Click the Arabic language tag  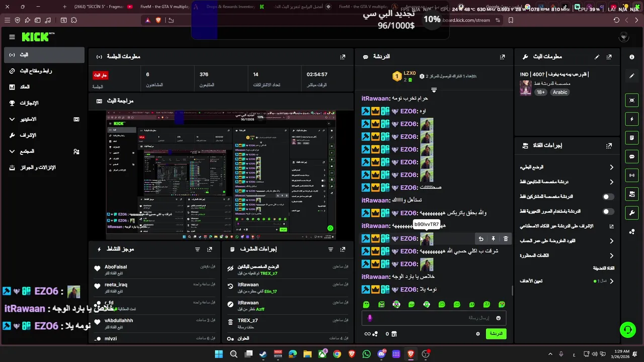(560, 92)
